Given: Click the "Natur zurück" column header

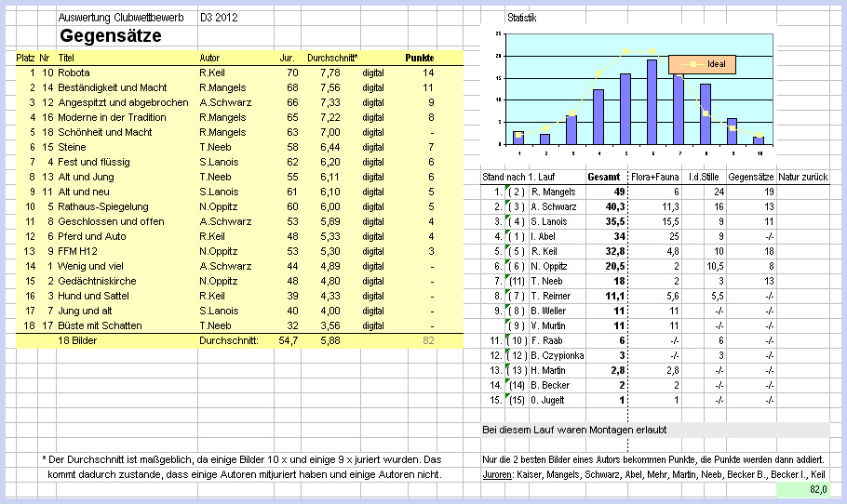Looking at the screenshot, I should coord(803,176).
